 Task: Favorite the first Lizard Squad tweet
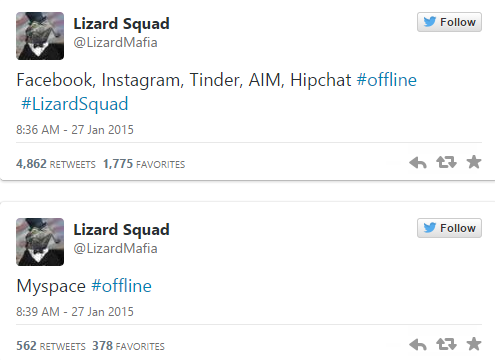tap(474, 162)
